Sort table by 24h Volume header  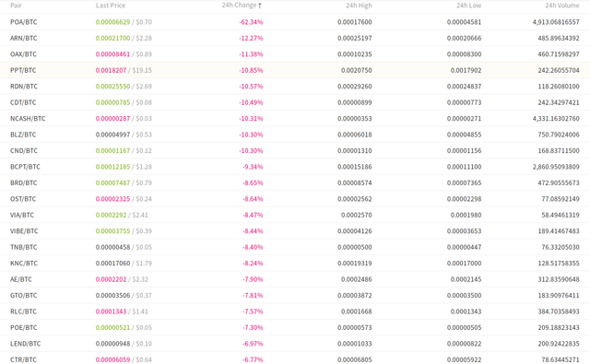(562, 6)
